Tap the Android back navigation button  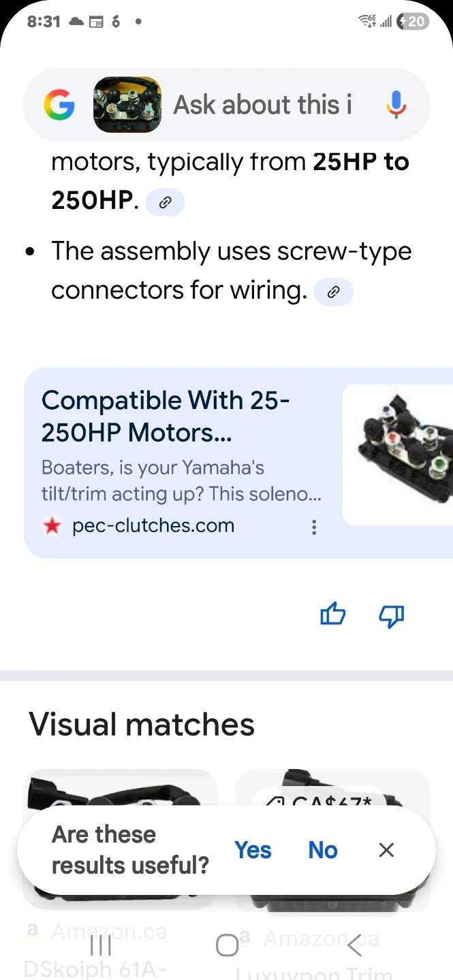(354, 945)
